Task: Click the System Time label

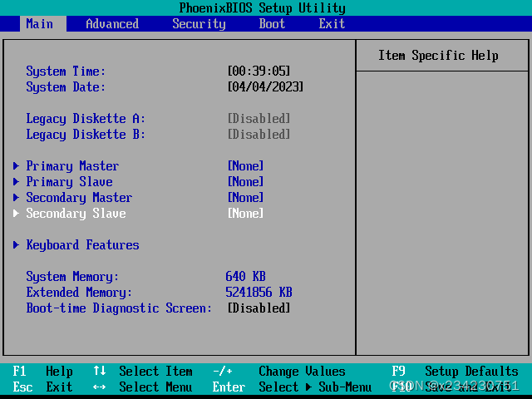Action: coord(66,71)
